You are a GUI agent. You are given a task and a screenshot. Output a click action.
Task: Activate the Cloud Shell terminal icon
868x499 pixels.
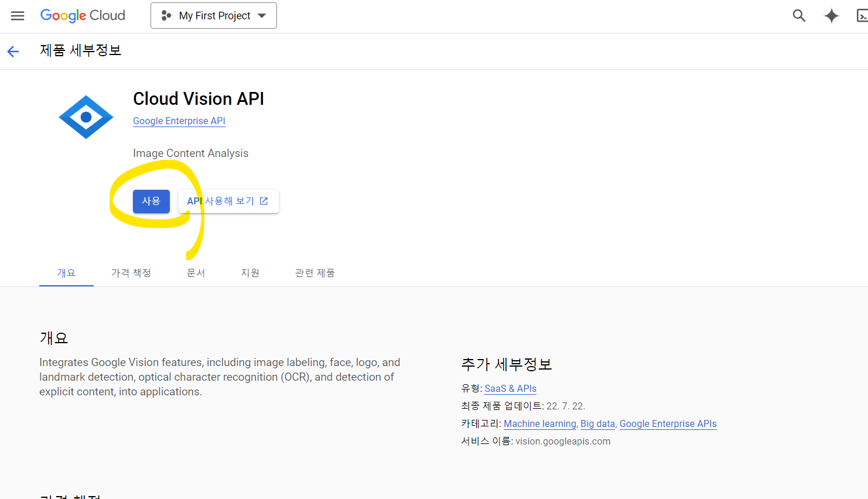pyautogui.click(x=862, y=16)
